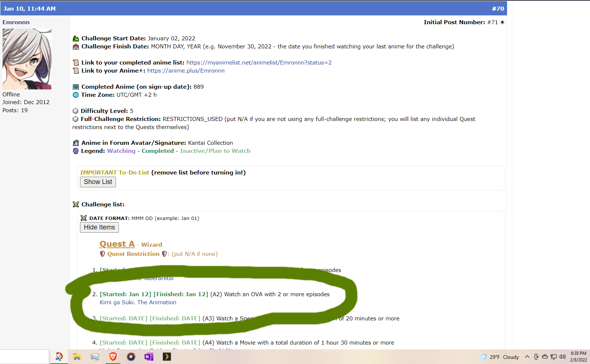Click the Brave browser taskbar icon
Image resolution: width=590 pixels, height=364 pixels.
(113, 357)
